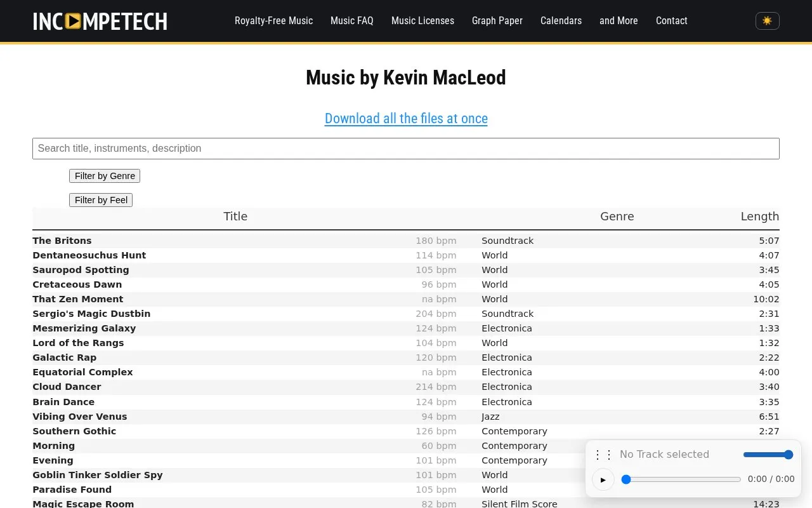Open the Filter by Genre options
This screenshot has height=508, width=812.
click(105, 176)
